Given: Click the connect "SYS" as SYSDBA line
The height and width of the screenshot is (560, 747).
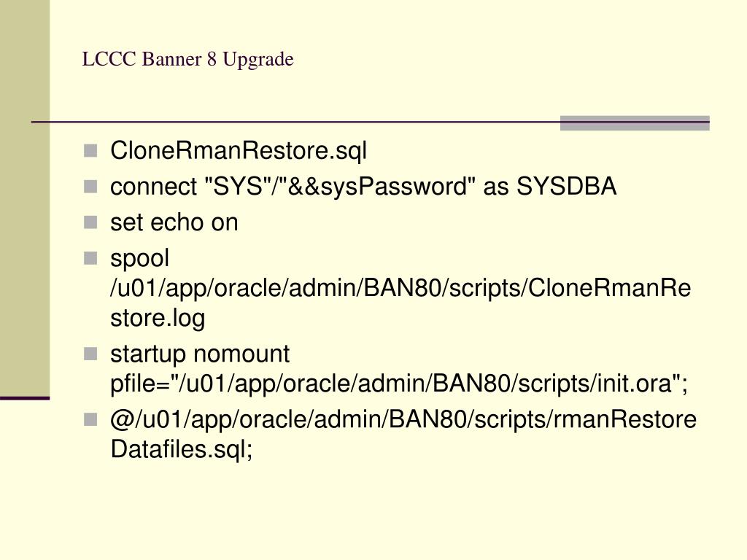Looking at the screenshot, I should click(x=363, y=186).
